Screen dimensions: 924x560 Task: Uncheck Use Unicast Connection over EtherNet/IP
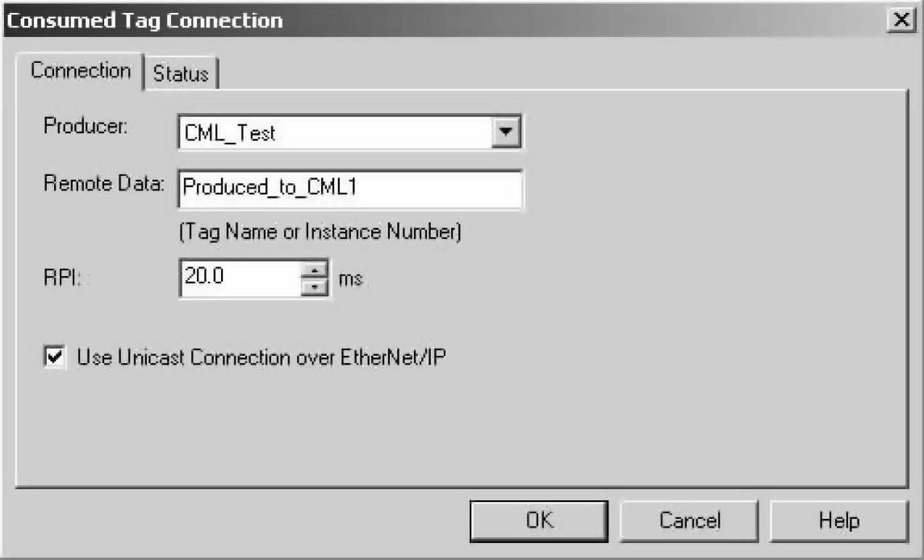pyautogui.click(x=55, y=357)
